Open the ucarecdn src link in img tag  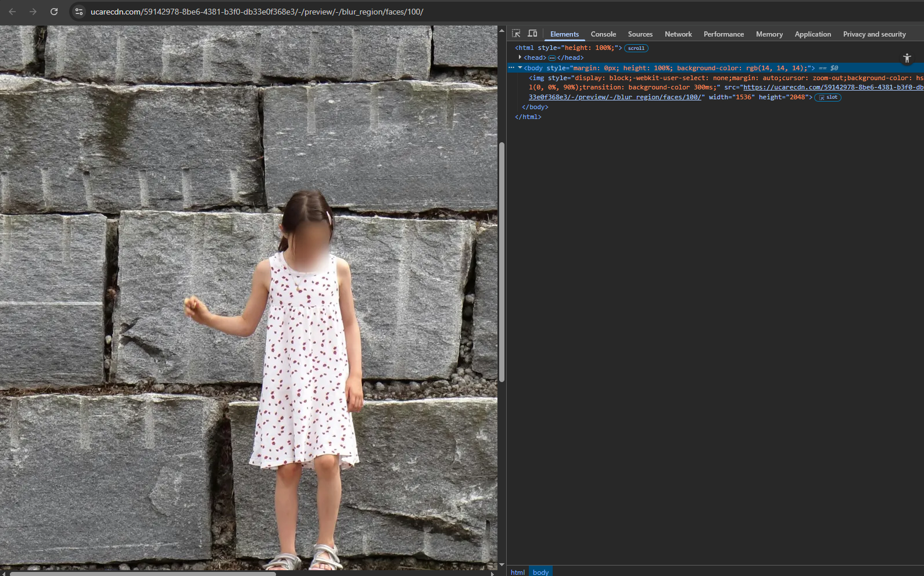click(725, 92)
